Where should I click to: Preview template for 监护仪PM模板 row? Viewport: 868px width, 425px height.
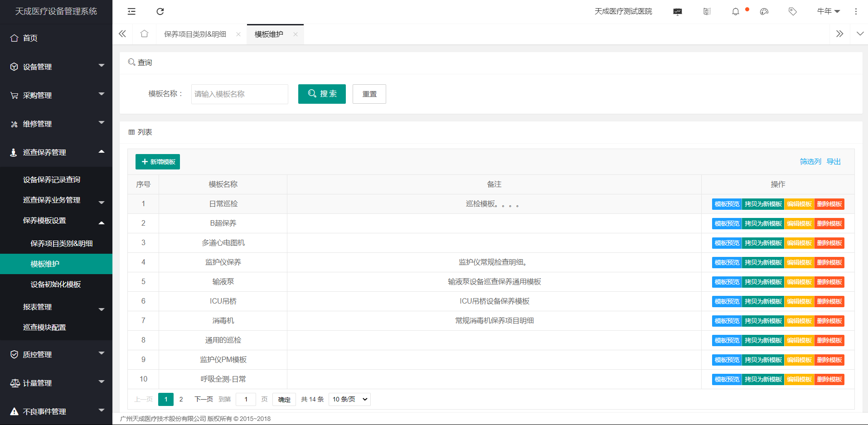(x=727, y=360)
